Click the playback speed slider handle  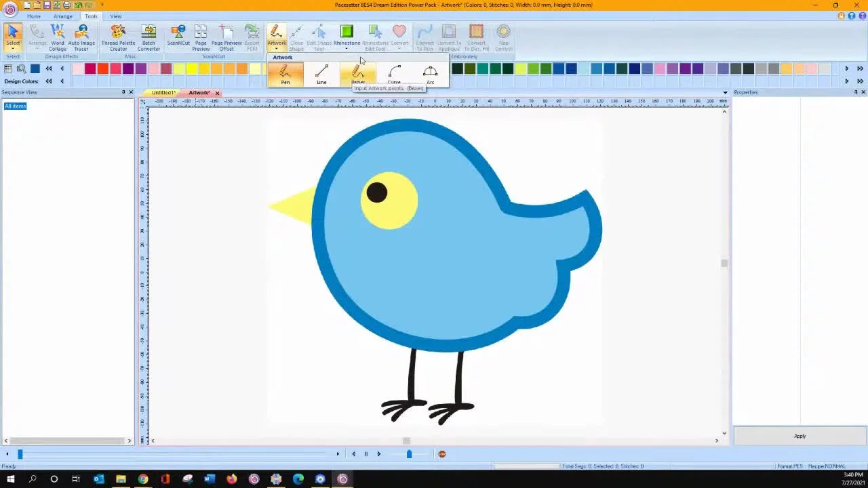tap(409, 454)
